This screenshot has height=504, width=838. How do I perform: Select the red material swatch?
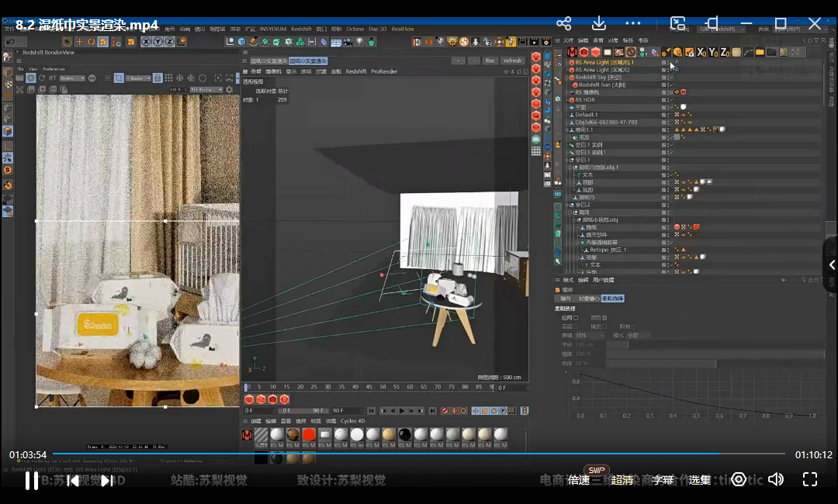309,434
